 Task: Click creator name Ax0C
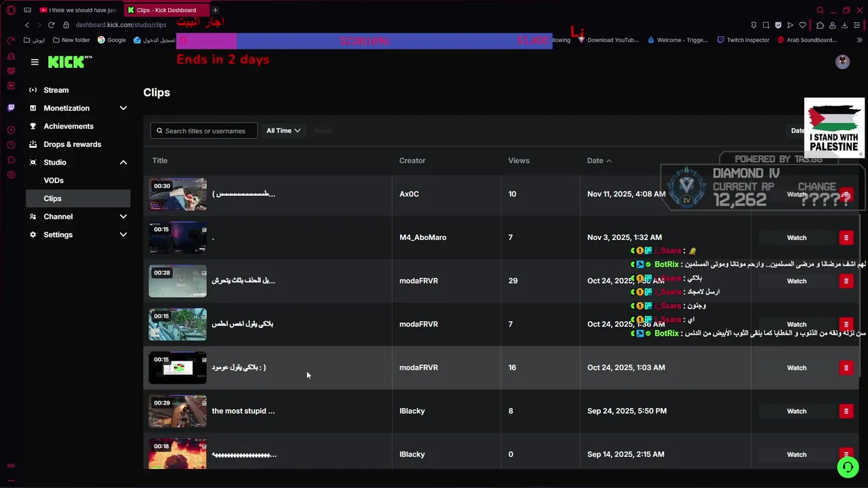(409, 194)
